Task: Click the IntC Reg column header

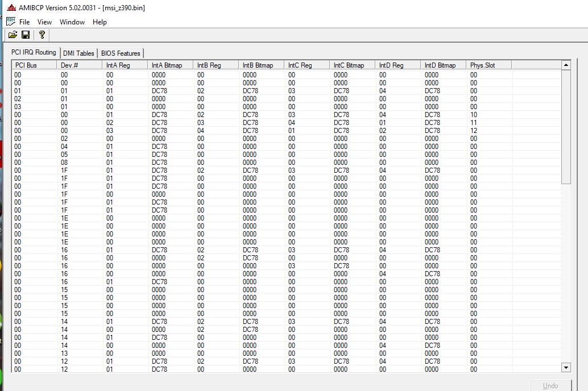Action: tap(307, 65)
